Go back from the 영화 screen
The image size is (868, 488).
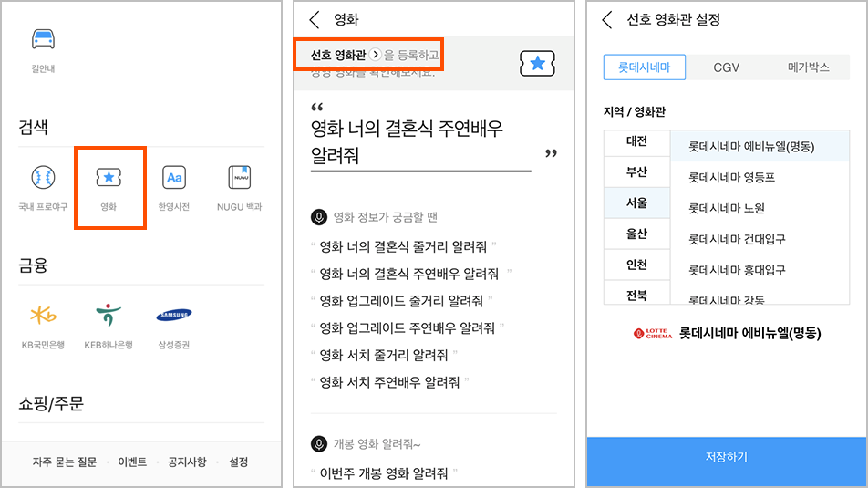tap(315, 20)
